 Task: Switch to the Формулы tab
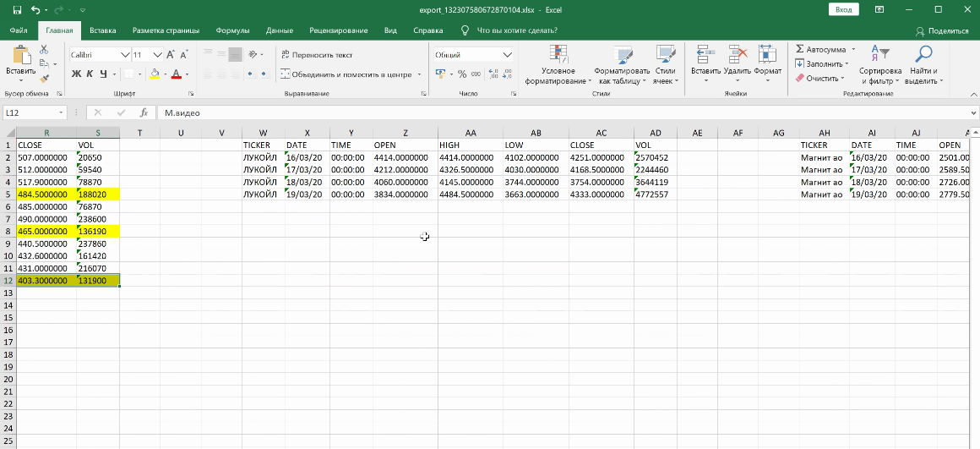[x=232, y=30]
